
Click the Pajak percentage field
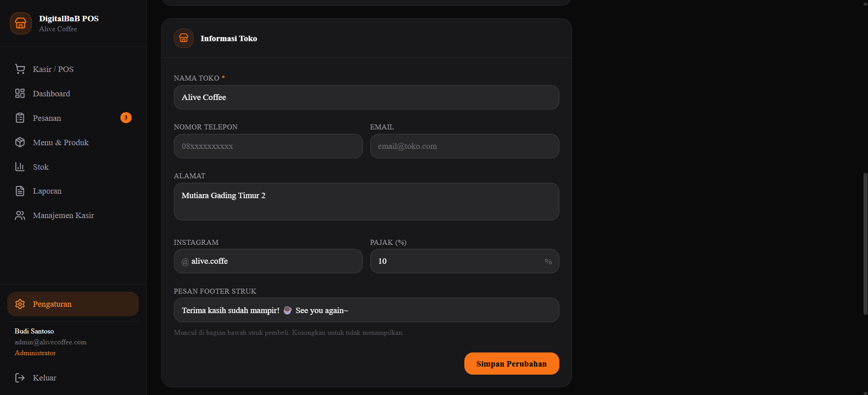(464, 261)
